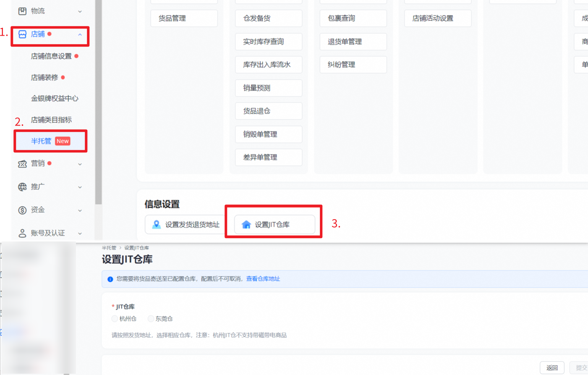The width and height of the screenshot is (588, 375).
Task: Select the 杭州仓 radio button
Action: [115, 319]
